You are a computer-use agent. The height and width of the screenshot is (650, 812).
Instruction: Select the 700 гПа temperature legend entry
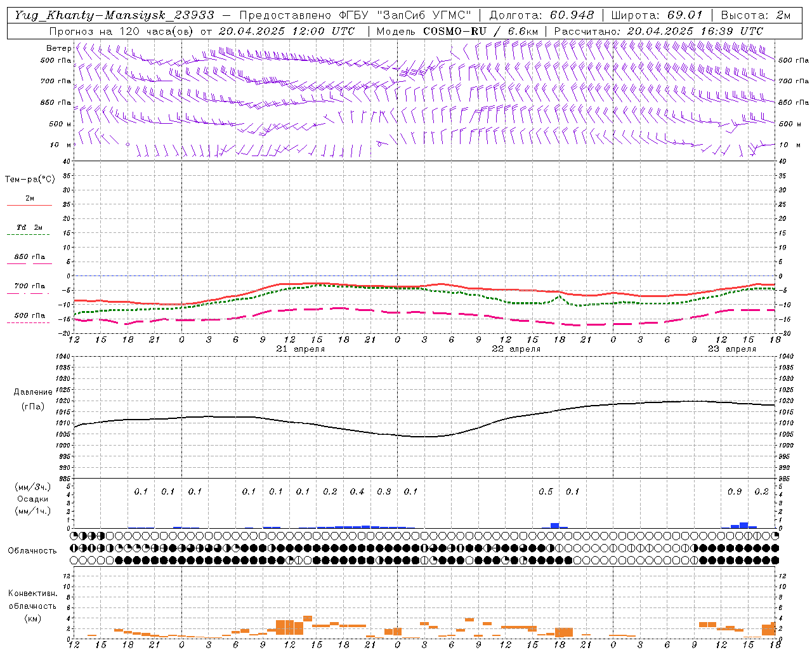29,286
